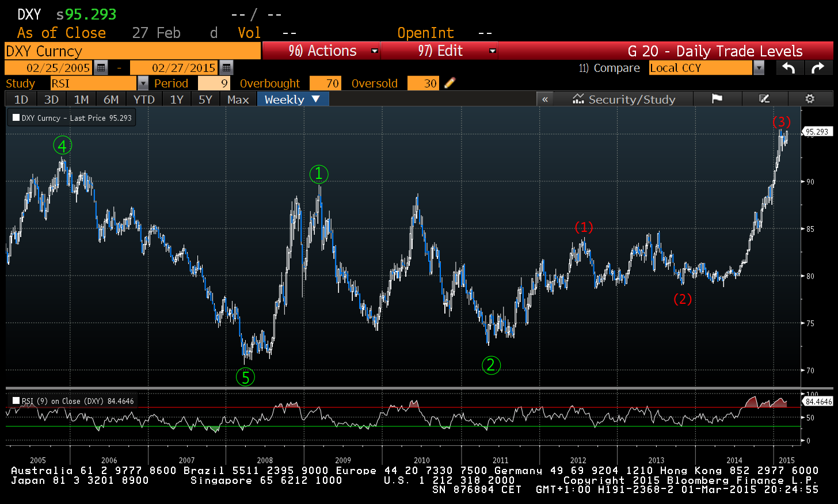Expand the Study RSI dropdown

[x=143, y=83]
